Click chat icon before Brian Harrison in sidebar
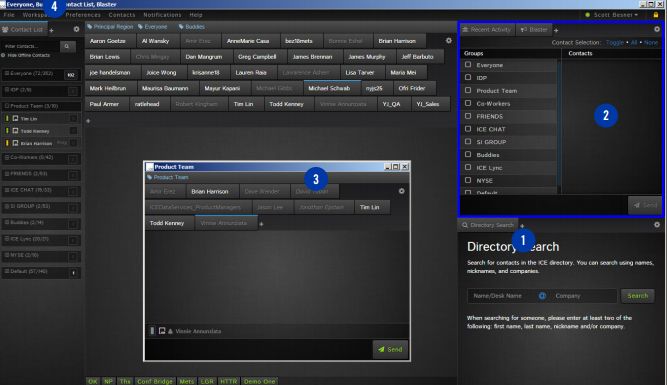The height and width of the screenshot is (385, 667). point(15,143)
